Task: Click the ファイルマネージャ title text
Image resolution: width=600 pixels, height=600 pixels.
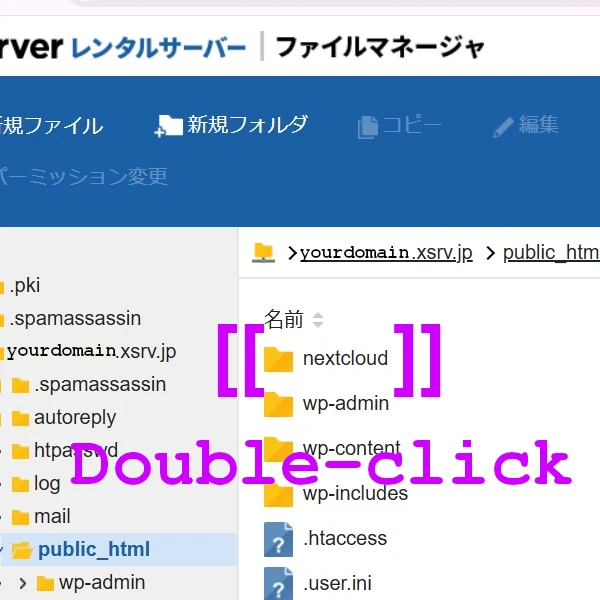Action: (380, 47)
